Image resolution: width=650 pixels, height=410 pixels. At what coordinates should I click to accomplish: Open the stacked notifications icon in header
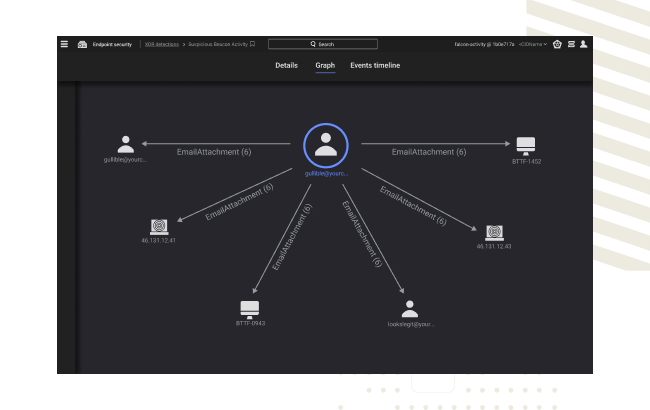click(x=571, y=44)
